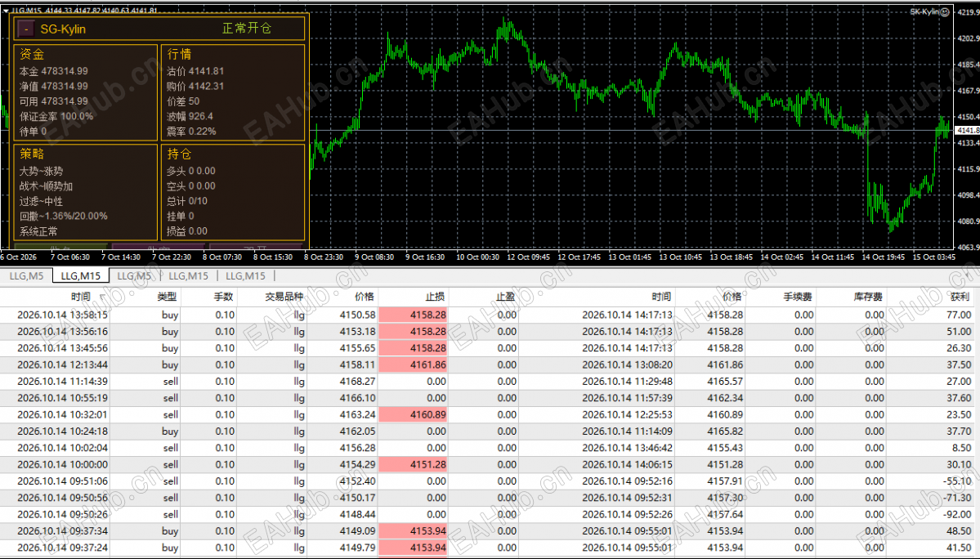980x559 pixels.
Task: Click the 系统正常 status line
Action: pyautogui.click(x=38, y=231)
